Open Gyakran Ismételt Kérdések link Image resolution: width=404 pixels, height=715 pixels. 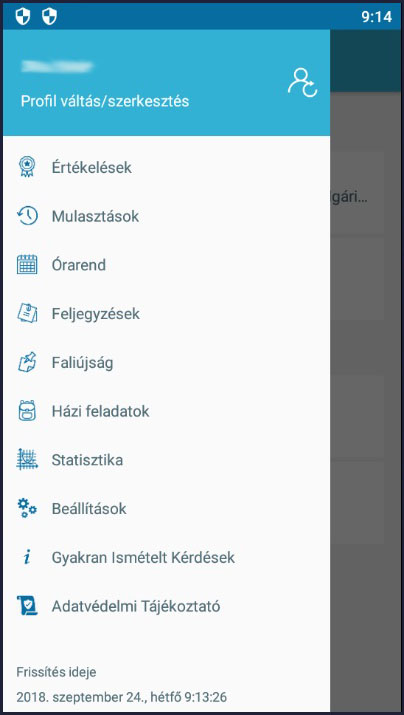click(x=166, y=558)
